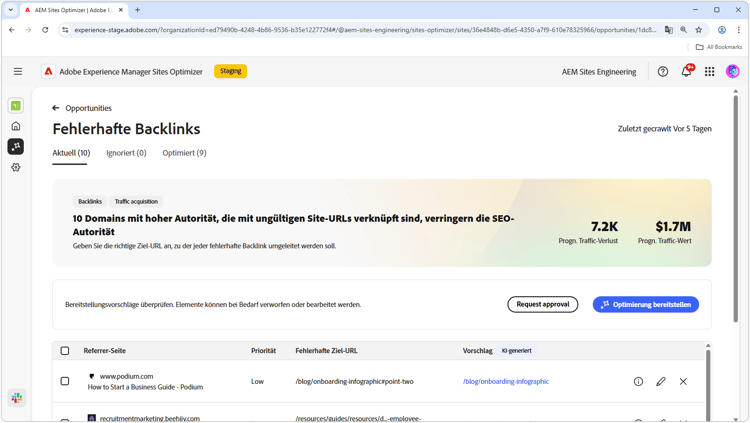Click the $1.7M traffic value
Image resolution: width=750 pixels, height=423 pixels.
click(x=673, y=226)
